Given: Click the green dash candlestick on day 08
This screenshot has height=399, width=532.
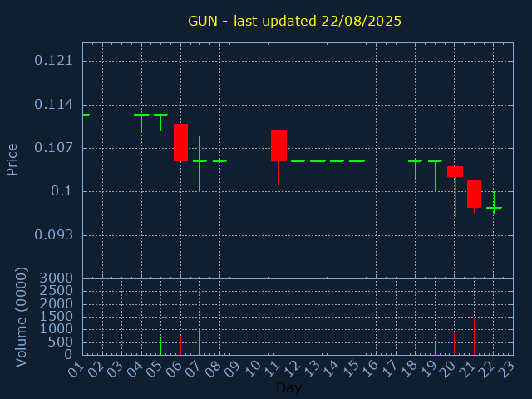Looking at the screenshot, I should click(219, 161).
